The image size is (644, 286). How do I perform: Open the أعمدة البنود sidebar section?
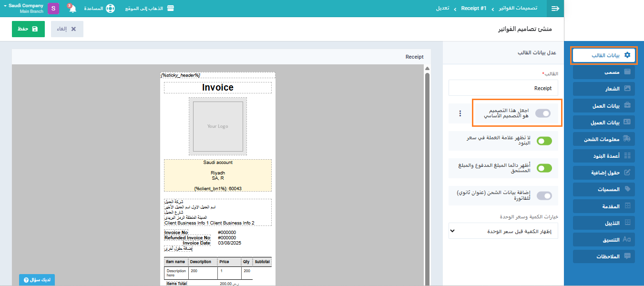(604, 156)
